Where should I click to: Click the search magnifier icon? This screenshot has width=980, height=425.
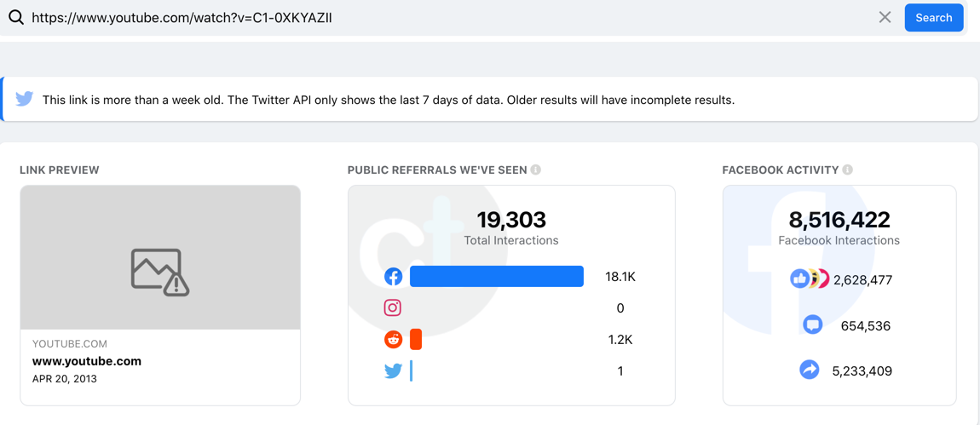[16, 17]
